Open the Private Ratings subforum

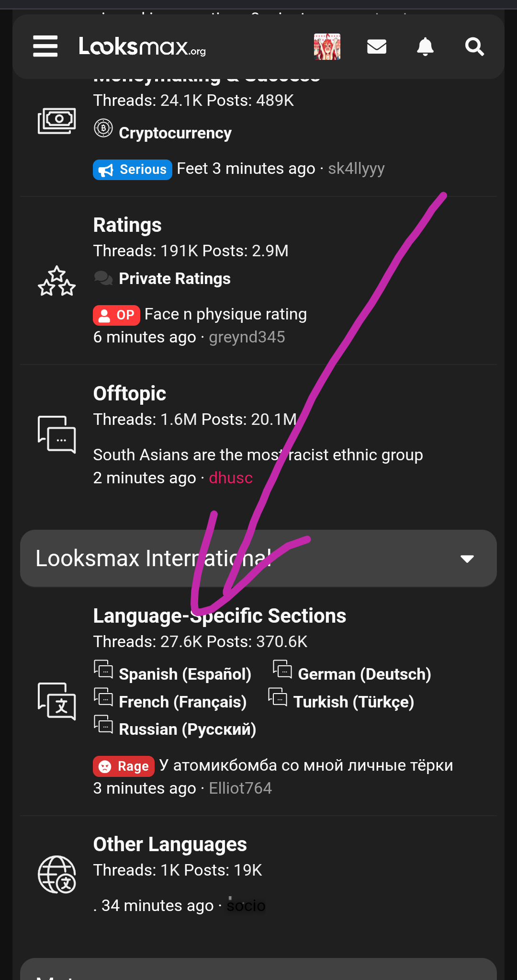175,278
